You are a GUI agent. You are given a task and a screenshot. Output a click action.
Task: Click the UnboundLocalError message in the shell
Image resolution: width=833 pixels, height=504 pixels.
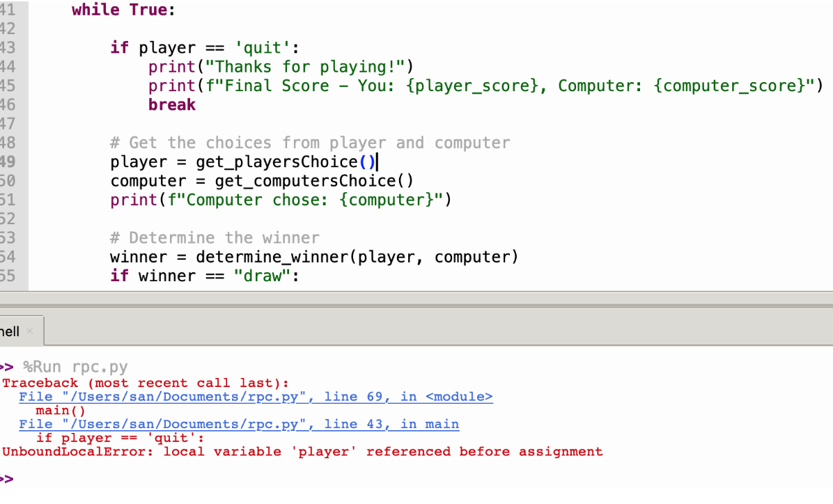coord(302,452)
